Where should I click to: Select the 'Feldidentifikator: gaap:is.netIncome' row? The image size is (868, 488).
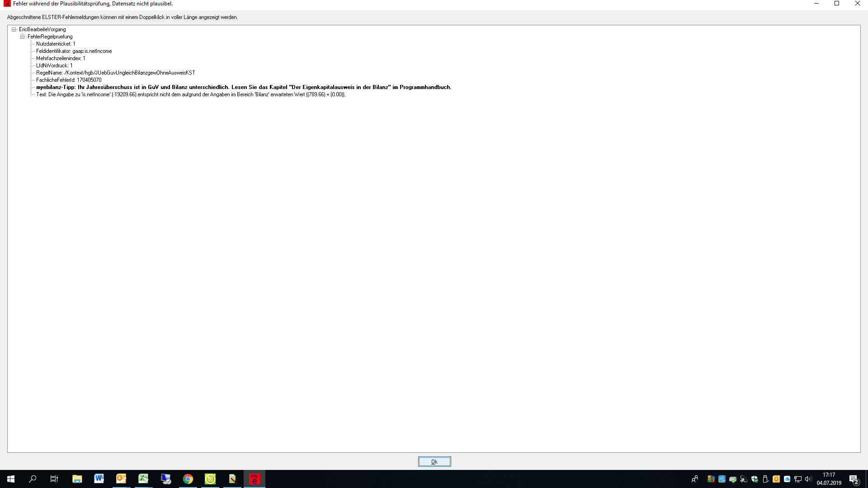[74, 51]
